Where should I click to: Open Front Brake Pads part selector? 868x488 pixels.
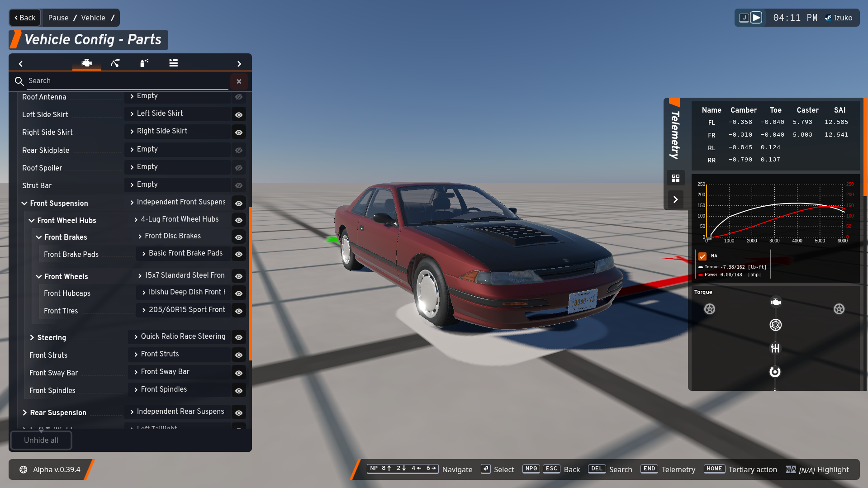pos(183,253)
